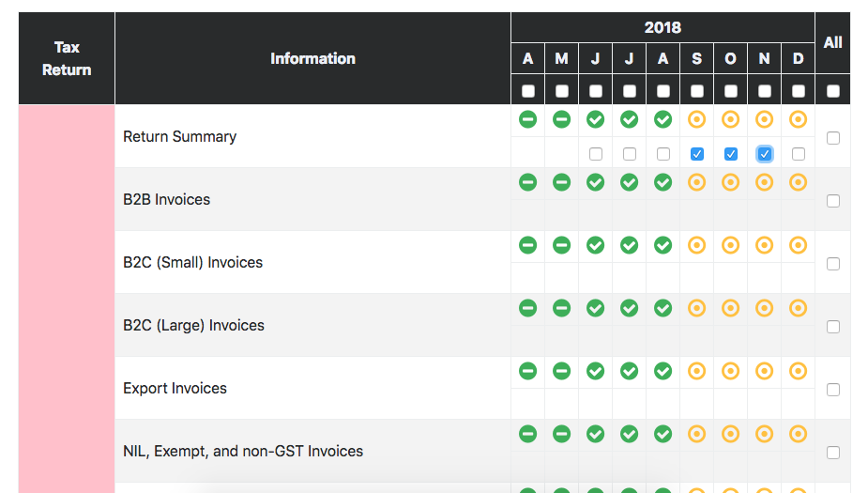Screen dimensions: 868x493
Task: Click B2C (Large) Invoices April minus icon
Action: click(527, 308)
